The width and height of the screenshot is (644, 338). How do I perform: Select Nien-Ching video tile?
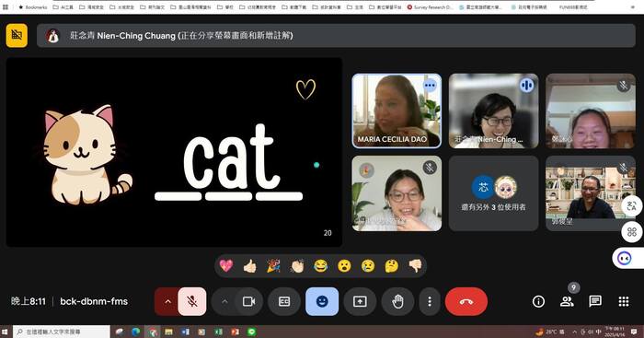coord(493,111)
